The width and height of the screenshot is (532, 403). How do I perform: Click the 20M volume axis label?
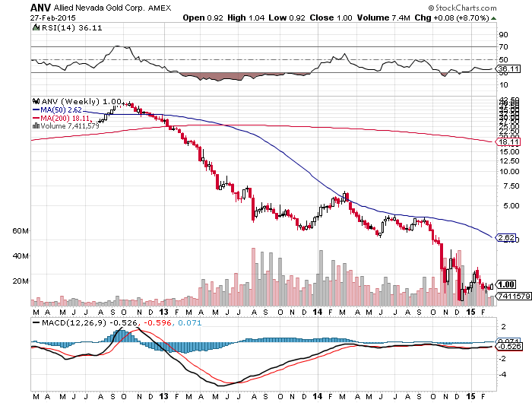[x=21, y=281]
